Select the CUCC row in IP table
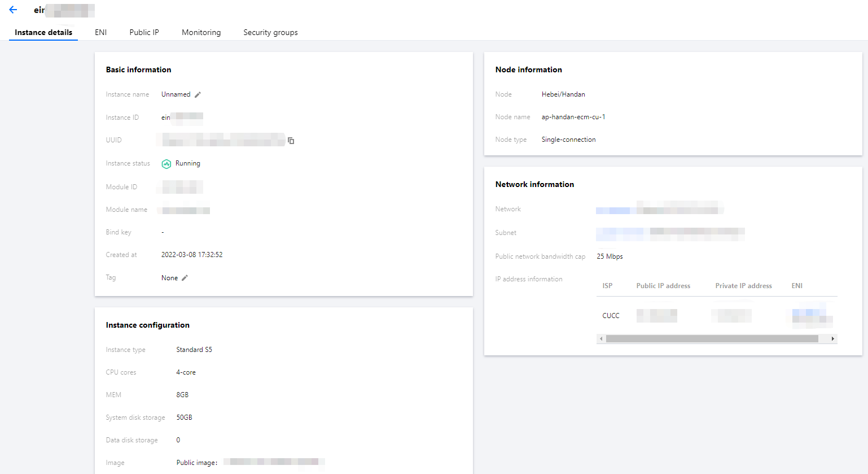Viewport: 868px width, 474px height. 611,316
